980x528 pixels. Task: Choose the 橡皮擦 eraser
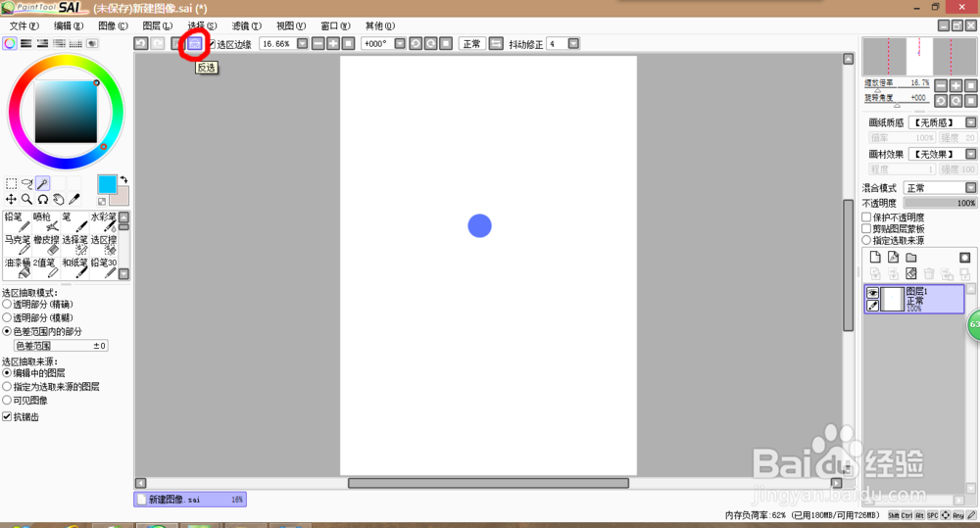tap(46, 245)
